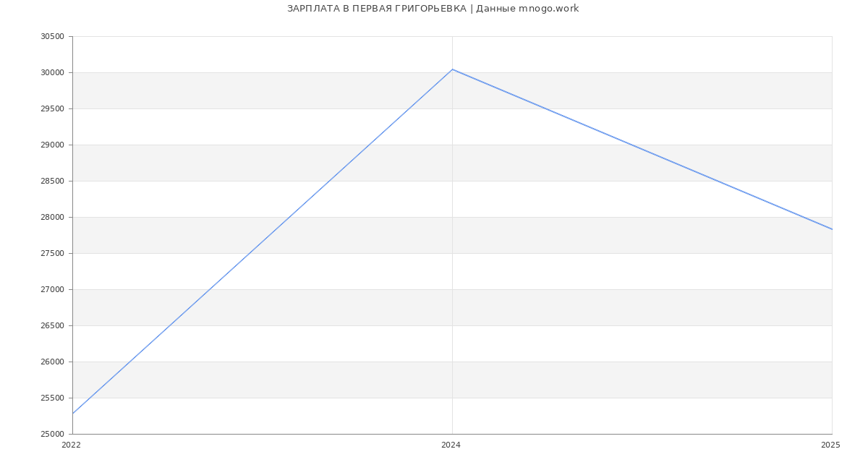868x470 pixels.
Task: Click the y-axis label 25000
Action: (x=52, y=435)
